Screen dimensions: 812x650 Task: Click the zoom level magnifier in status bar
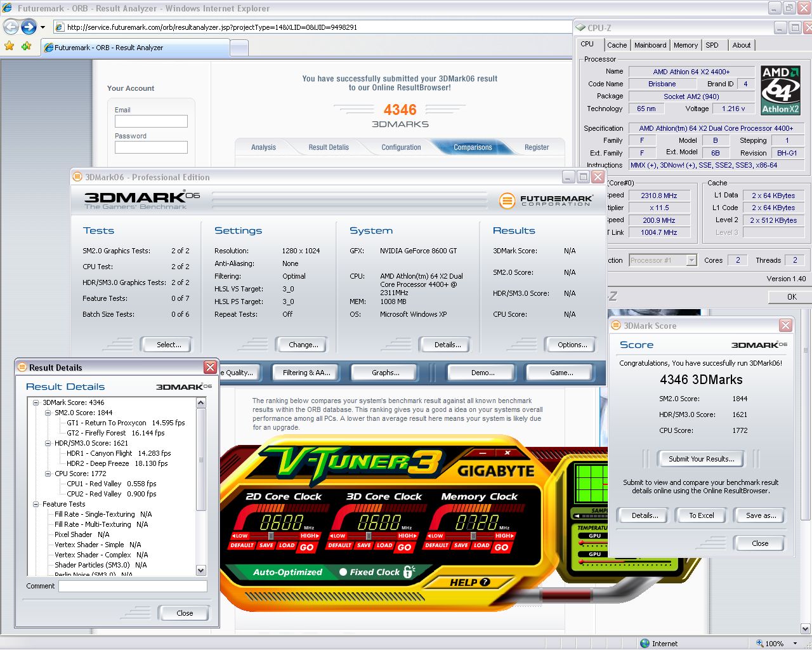pyautogui.click(x=760, y=643)
